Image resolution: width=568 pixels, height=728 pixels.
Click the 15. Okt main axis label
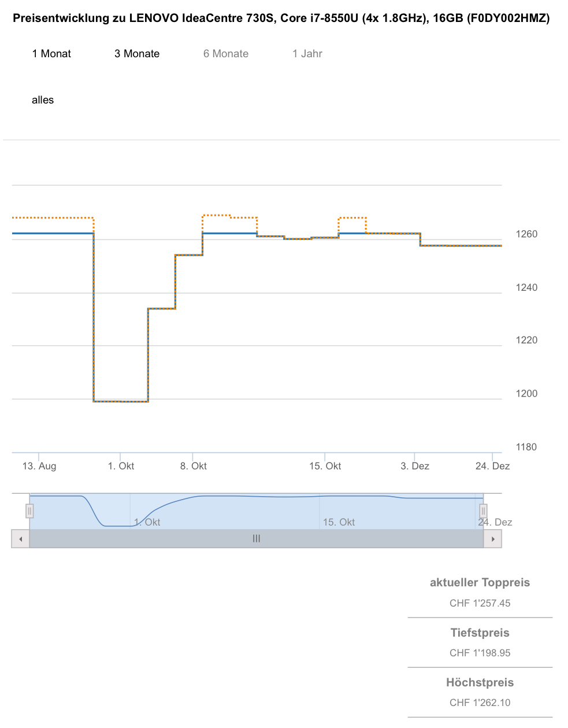325,466
